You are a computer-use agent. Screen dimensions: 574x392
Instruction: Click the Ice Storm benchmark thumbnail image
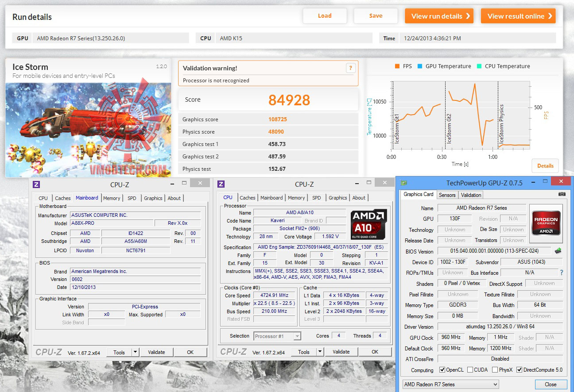tap(88, 130)
